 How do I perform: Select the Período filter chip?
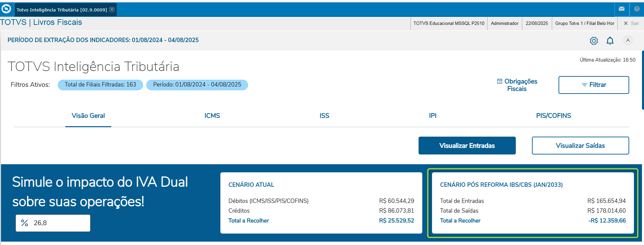click(x=197, y=85)
